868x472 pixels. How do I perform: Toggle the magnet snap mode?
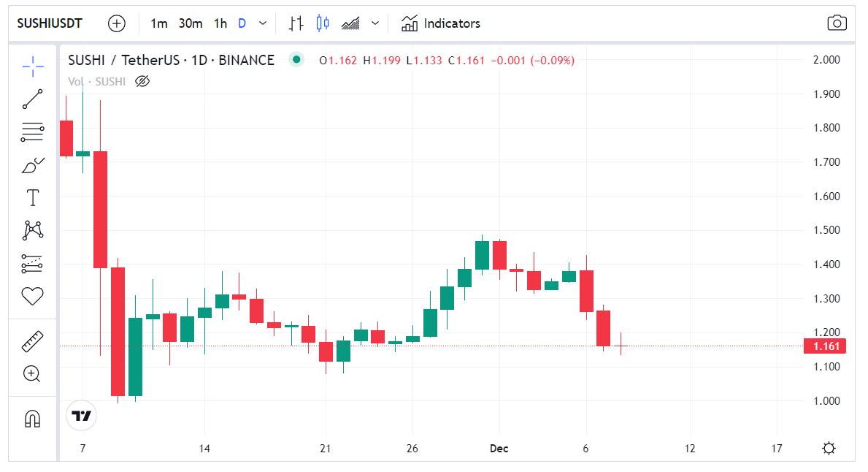(32, 419)
